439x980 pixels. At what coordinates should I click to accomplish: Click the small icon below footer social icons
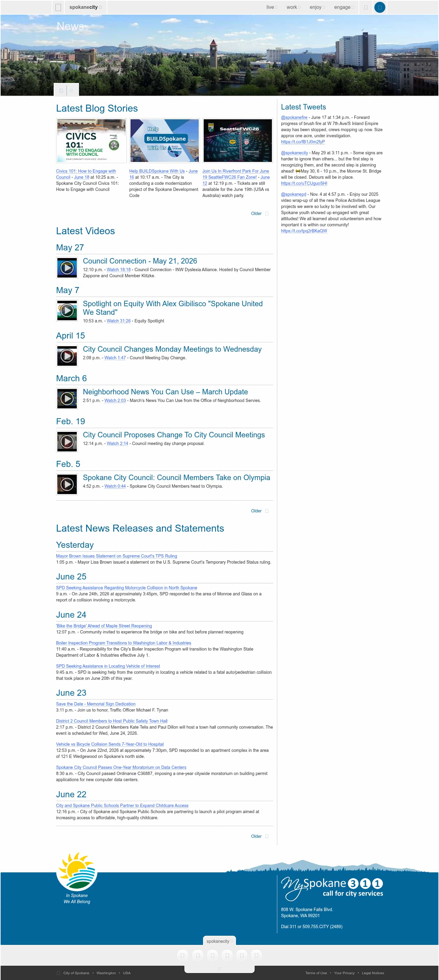click(219, 969)
